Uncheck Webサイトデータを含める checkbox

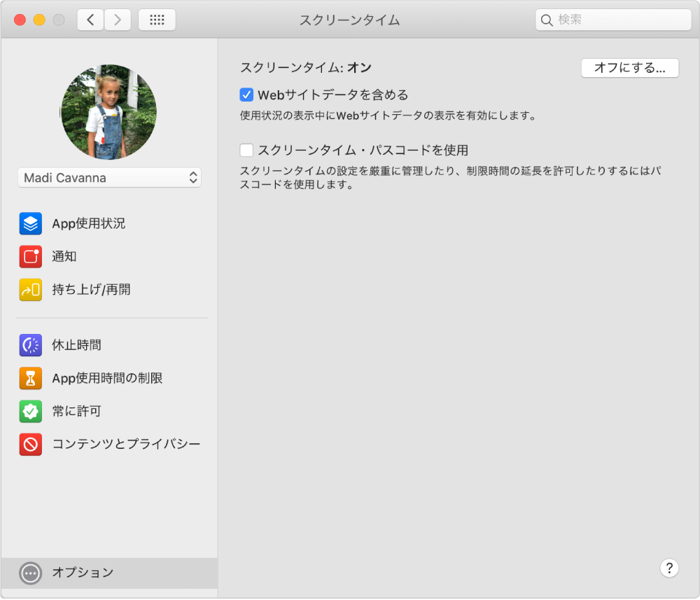pos(246,95)
